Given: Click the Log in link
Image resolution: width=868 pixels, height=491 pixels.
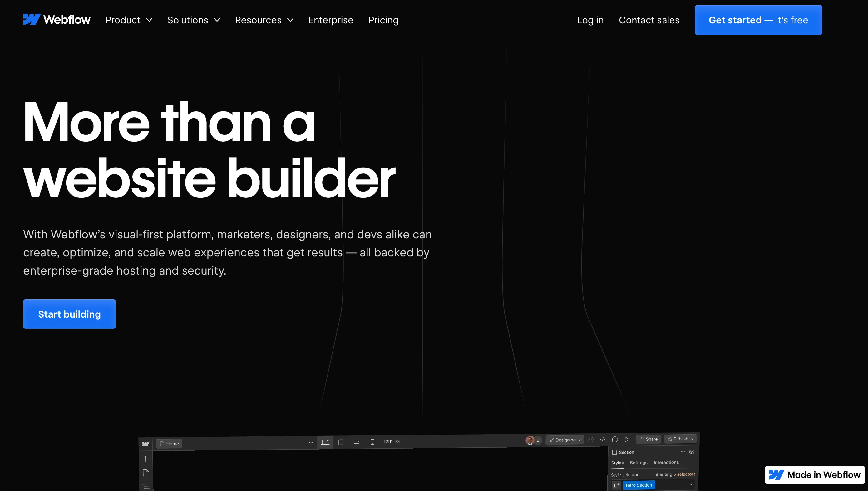Looking at the screenshot, I should [590, 20].
